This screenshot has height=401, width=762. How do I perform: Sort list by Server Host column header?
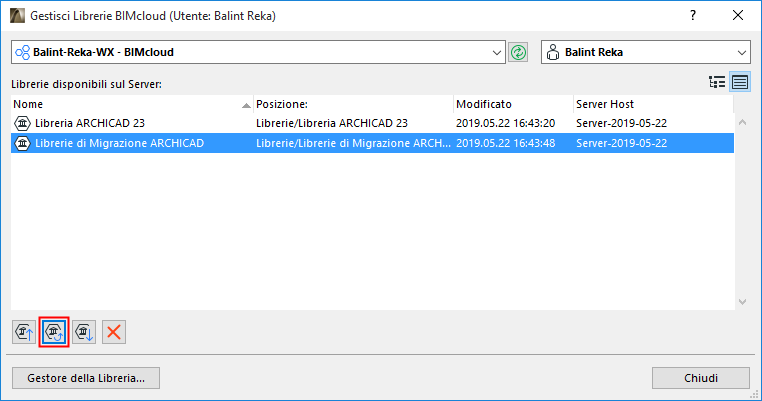pos(653,104)
